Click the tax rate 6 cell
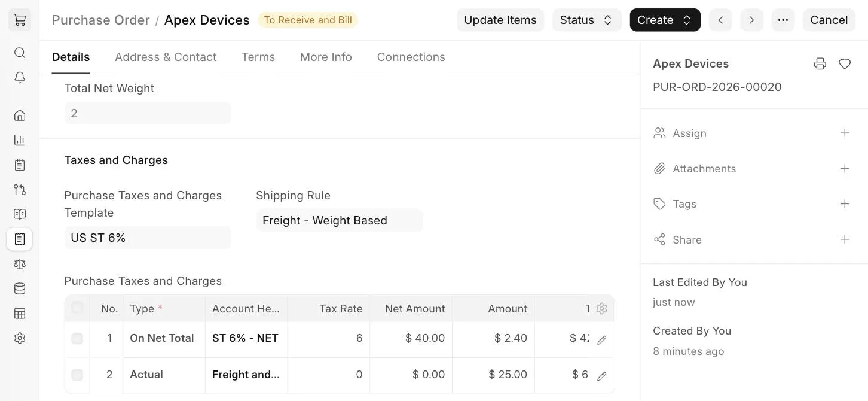This screenshot has height=401, width=868. (329, 338)
